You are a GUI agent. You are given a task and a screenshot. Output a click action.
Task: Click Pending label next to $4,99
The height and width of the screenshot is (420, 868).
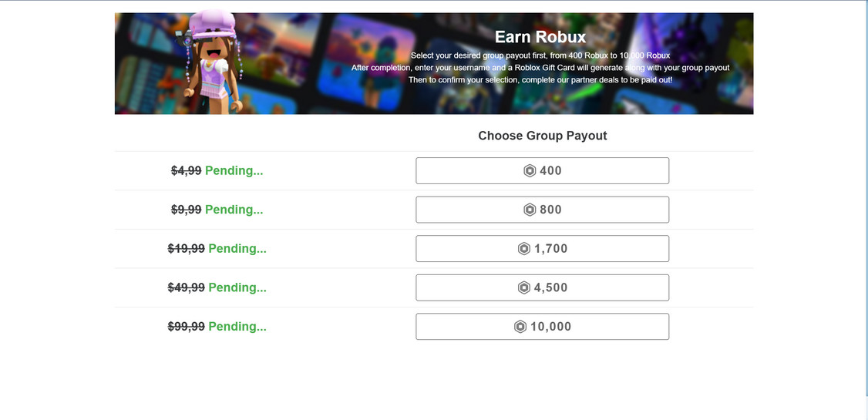tap(234, 171)
